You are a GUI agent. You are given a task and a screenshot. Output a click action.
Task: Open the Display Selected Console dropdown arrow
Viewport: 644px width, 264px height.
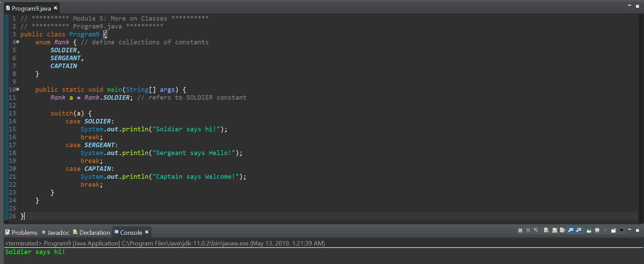(x=605, y=230)
